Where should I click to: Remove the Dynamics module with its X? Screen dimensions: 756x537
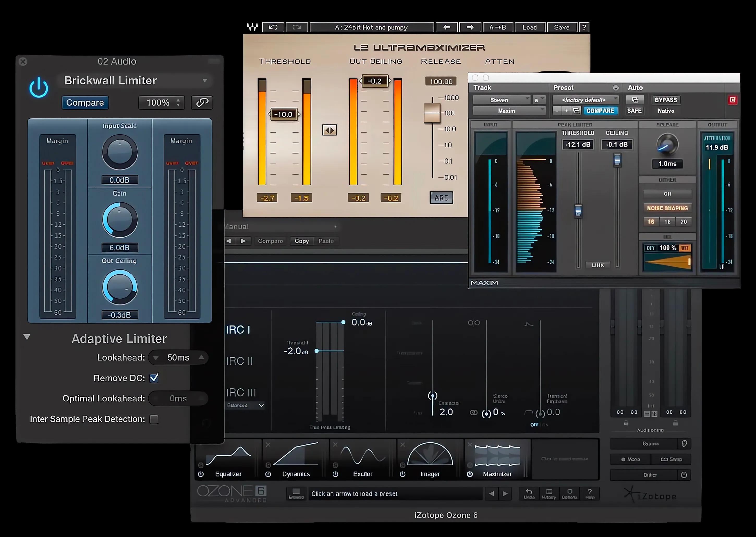click(x=268, y=445)
